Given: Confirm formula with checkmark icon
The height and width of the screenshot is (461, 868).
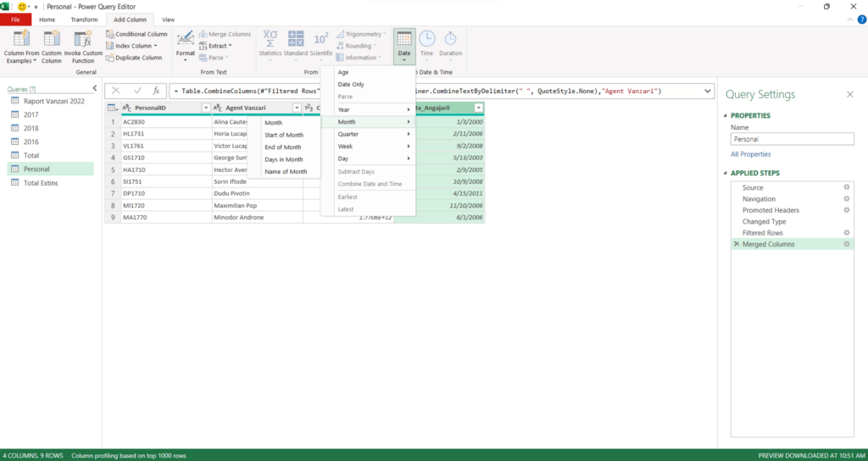Looking at the screenshot, I should (136, 91).
